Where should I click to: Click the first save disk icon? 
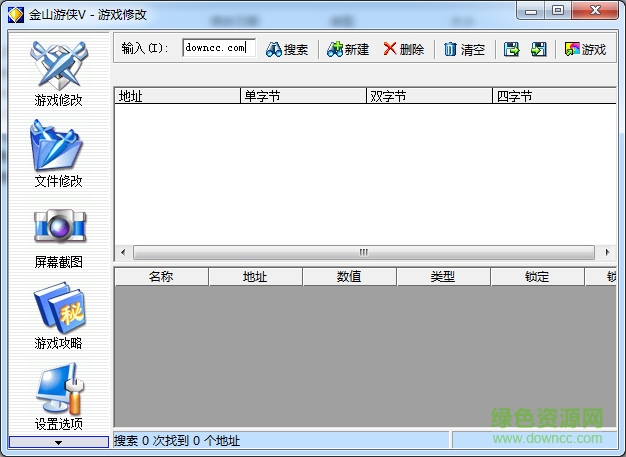[x=512, y=49]
